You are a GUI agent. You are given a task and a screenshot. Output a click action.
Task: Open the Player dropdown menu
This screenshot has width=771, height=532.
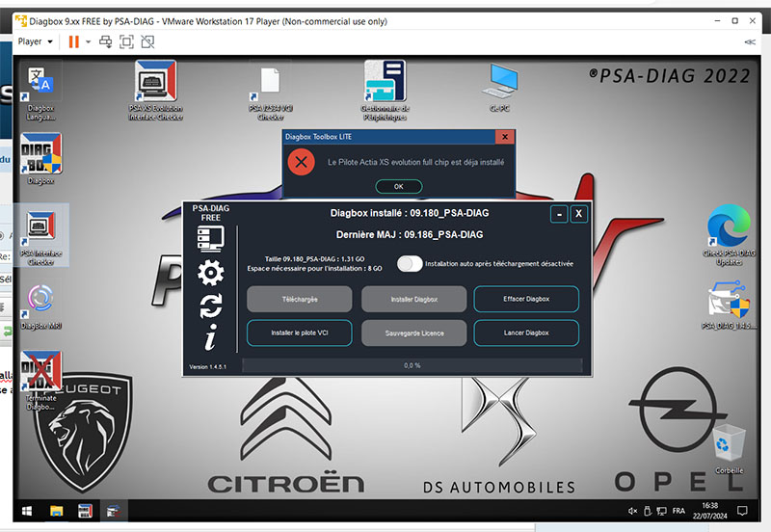coord(35,41)
